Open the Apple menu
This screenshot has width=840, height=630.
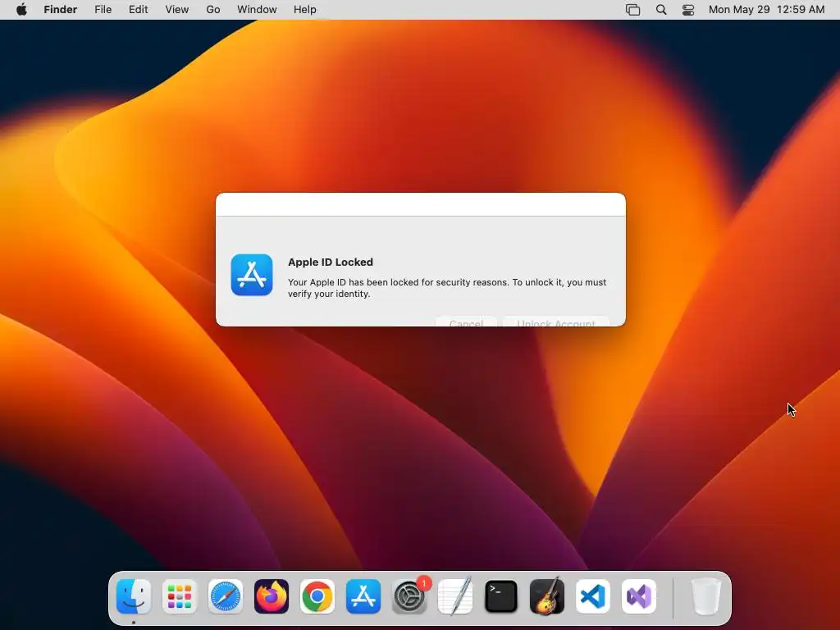pos(21,10)
